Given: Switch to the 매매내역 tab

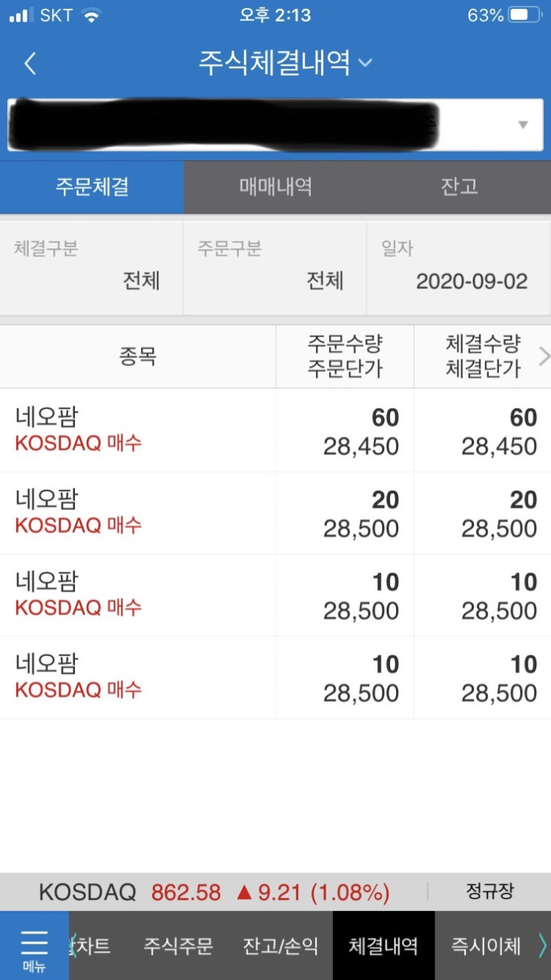Looking at the screenshot, I should tap(275, 187).
